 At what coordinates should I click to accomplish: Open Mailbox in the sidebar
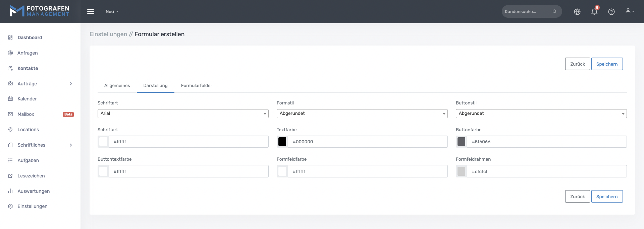[26, 114]
